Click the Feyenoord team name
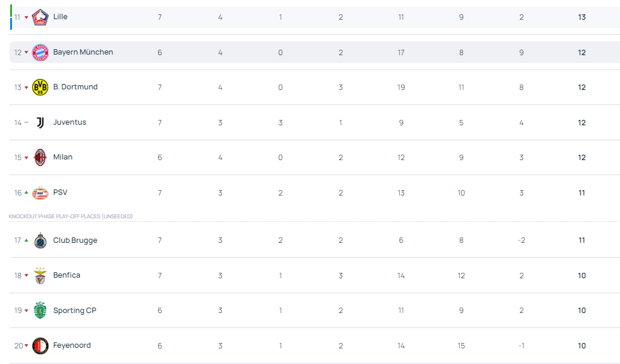The width and height of the screenshot is (620, 364). [x=72, y=345]
